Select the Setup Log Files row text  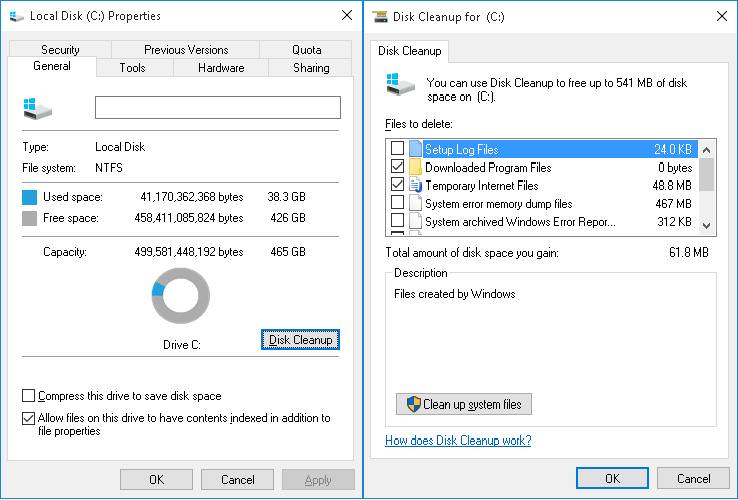(x=461, y=150)
